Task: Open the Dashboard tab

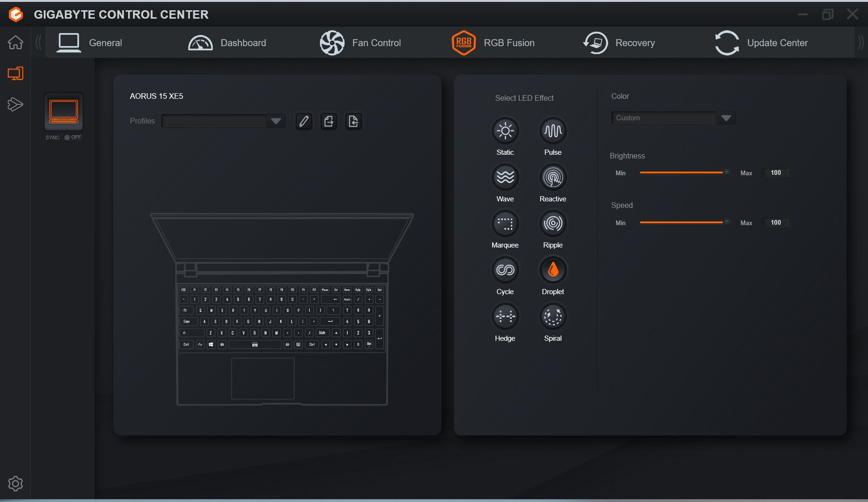Action: point(227,43)
